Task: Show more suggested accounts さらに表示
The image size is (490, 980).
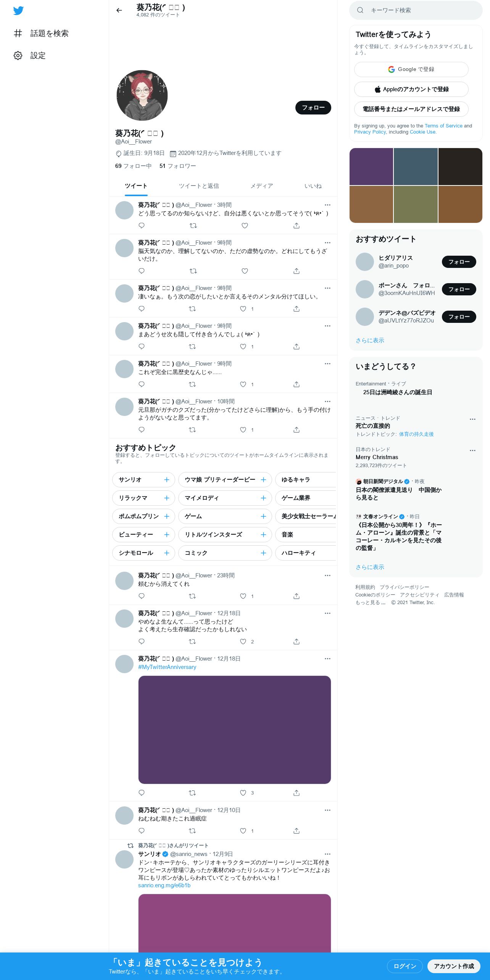Action: [x=370, y=340]
